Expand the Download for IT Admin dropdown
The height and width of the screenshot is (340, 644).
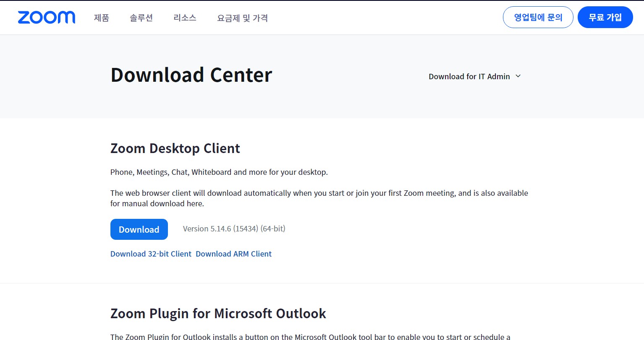click(x=469, y=76)
